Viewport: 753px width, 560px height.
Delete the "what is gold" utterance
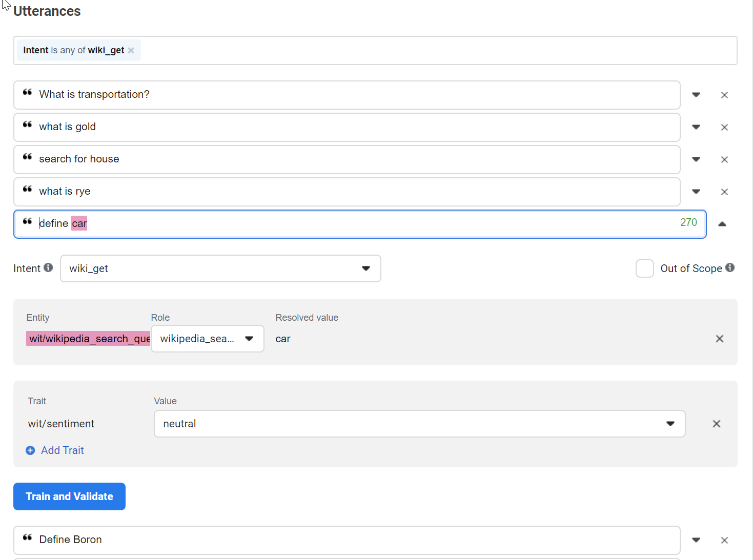(x=724, y=127)
